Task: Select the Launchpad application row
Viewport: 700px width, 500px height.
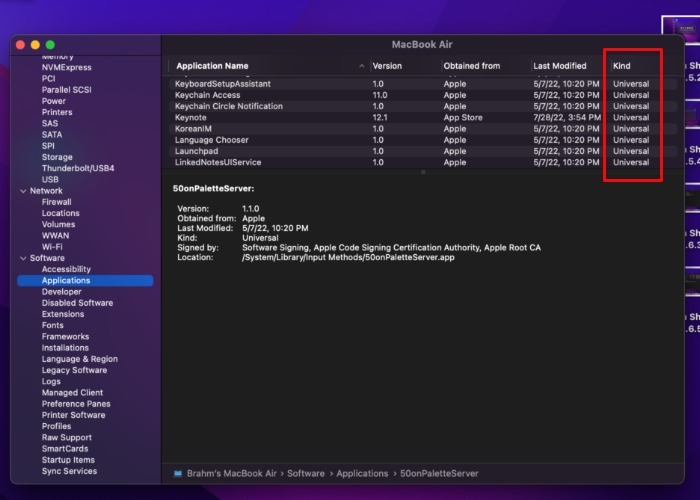Action: (x=196, y=151)
